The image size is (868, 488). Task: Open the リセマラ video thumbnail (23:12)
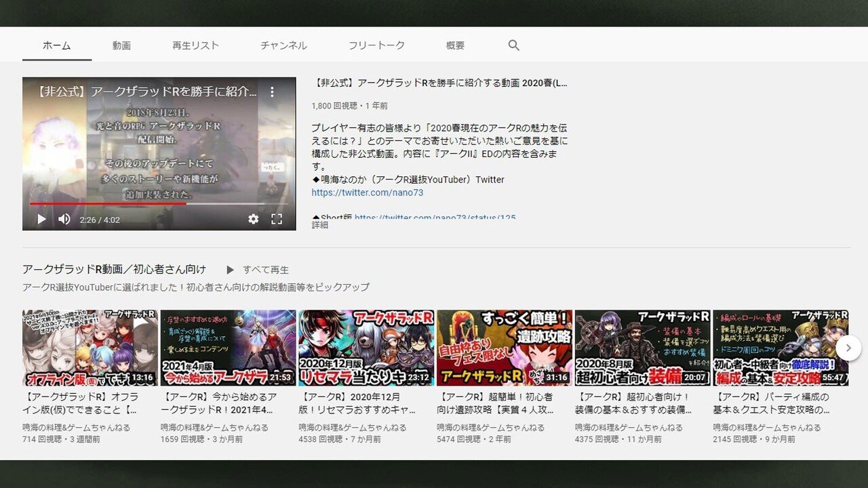[x=366, y=348]
